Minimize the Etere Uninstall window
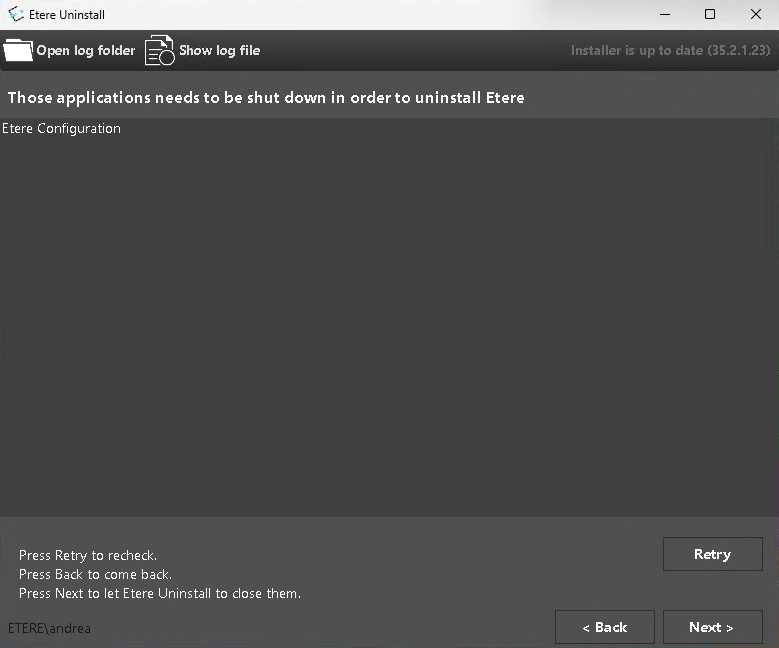The image size is (779, 648). coord(664,14)
